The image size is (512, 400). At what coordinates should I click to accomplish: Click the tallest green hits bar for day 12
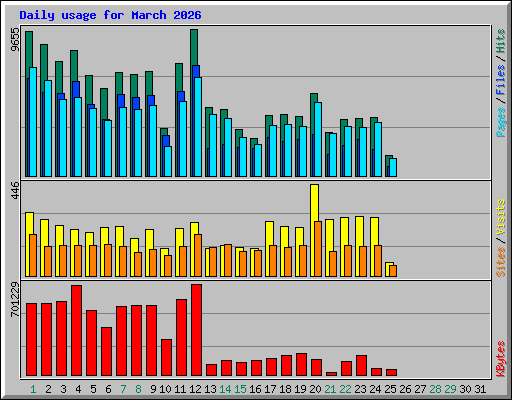coord(194,47)
